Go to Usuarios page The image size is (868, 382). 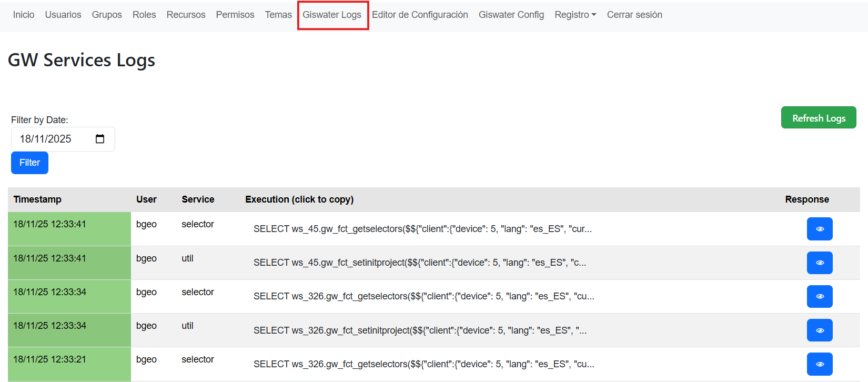click(x=63, y=15)
